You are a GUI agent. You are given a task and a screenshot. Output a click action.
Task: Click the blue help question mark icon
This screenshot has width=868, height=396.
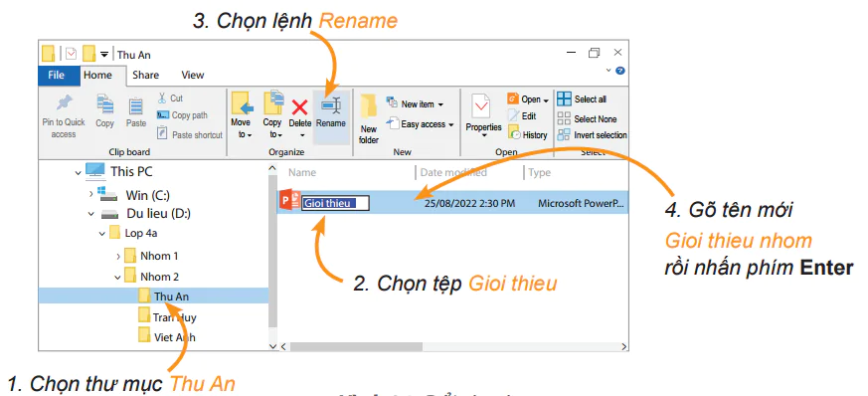(620, 71)
